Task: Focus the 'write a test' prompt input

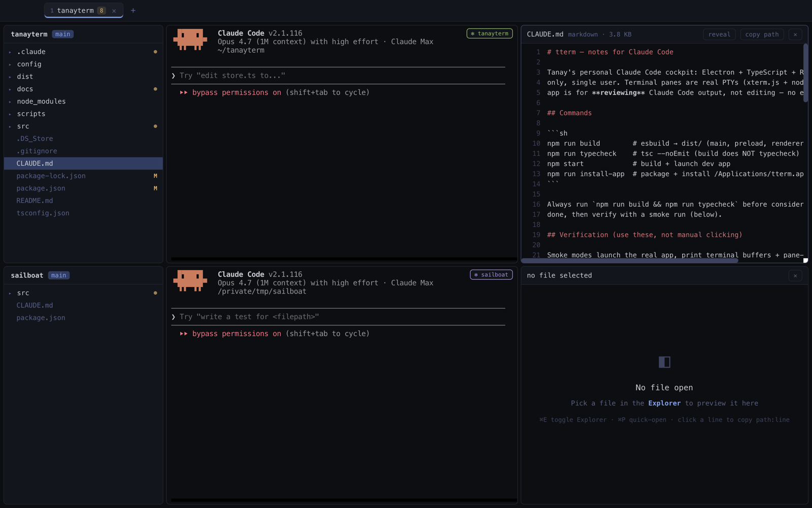Action: click(x=338, y=317)
